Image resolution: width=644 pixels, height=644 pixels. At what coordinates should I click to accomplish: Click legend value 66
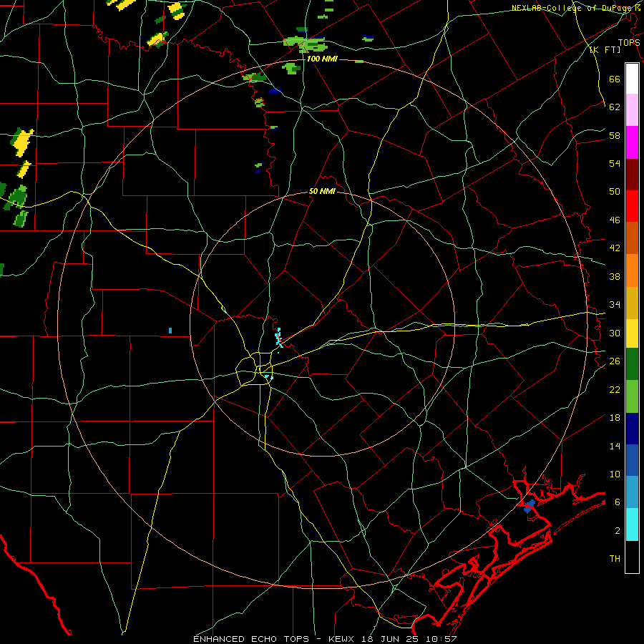pos(615,79)
